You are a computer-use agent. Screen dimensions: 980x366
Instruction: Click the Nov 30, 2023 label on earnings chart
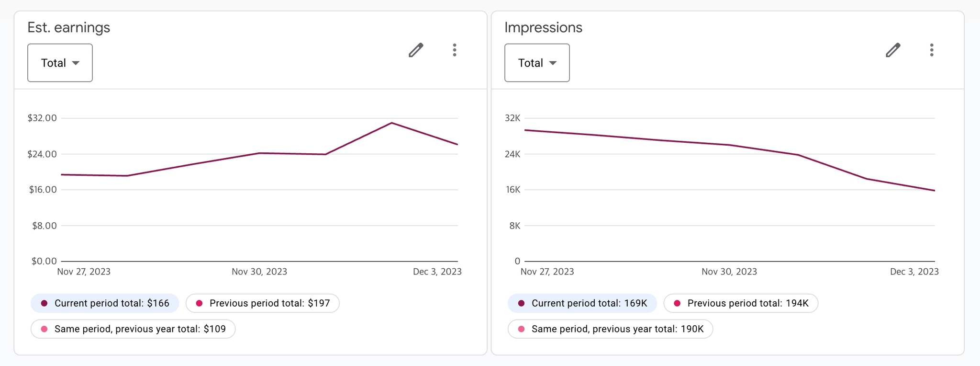pyautogui.click(x=259, y=272)
